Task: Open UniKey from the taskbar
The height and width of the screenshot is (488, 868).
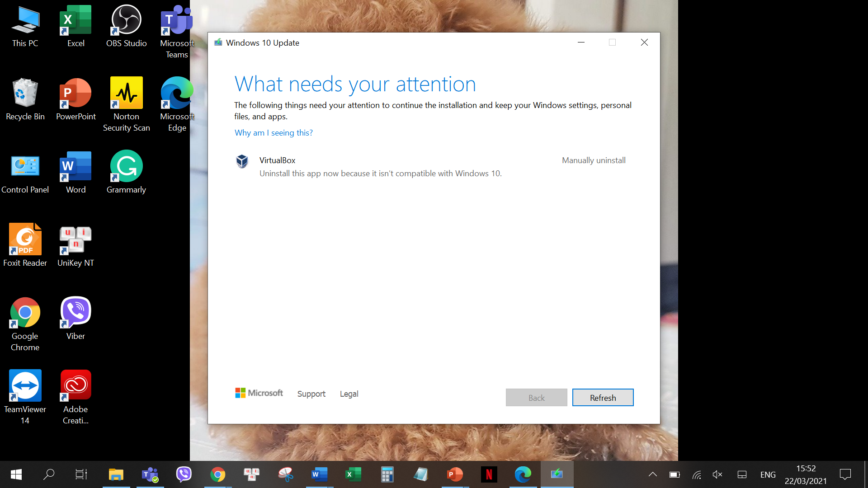Action: pos(252,474)
